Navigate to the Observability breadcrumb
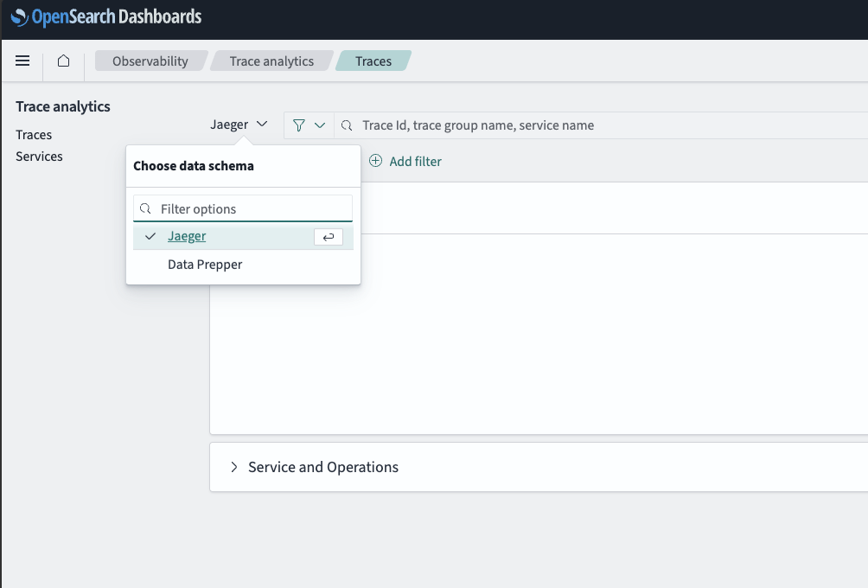This screenshot has width=868, height=588. pos(150,61)
